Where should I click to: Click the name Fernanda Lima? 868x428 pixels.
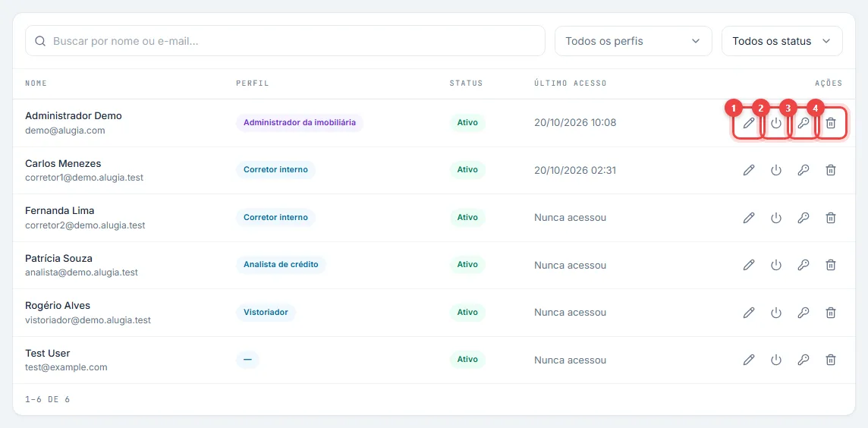60,210
